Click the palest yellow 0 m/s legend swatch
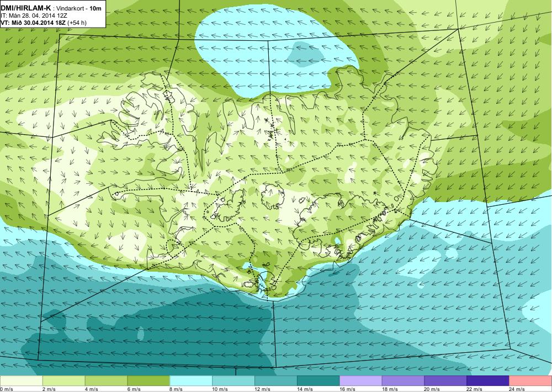This screenshot has height=392, width=552. pyautogui.click(x=21, y=381)
